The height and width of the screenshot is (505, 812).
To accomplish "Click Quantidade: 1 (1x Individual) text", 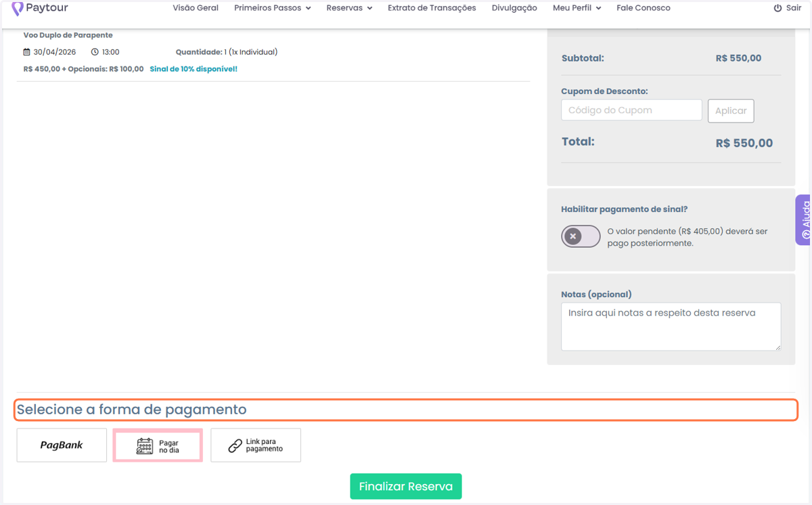I will click(x=227, y=52).
